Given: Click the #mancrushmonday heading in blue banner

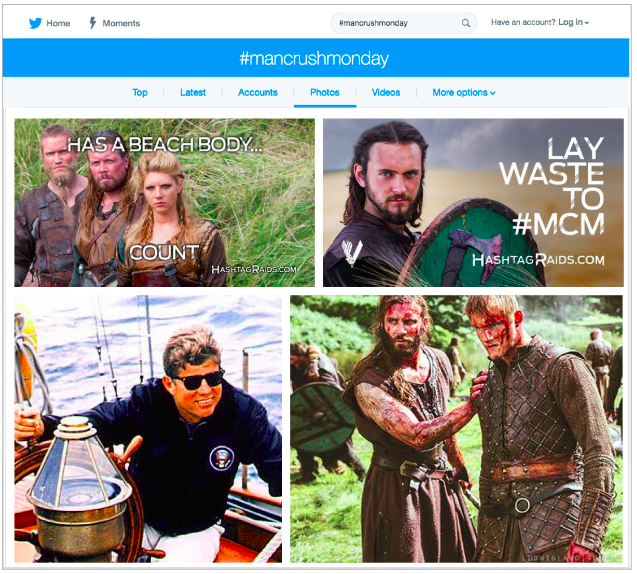Looking at the screenshot, I should click(x=314, y=58).
